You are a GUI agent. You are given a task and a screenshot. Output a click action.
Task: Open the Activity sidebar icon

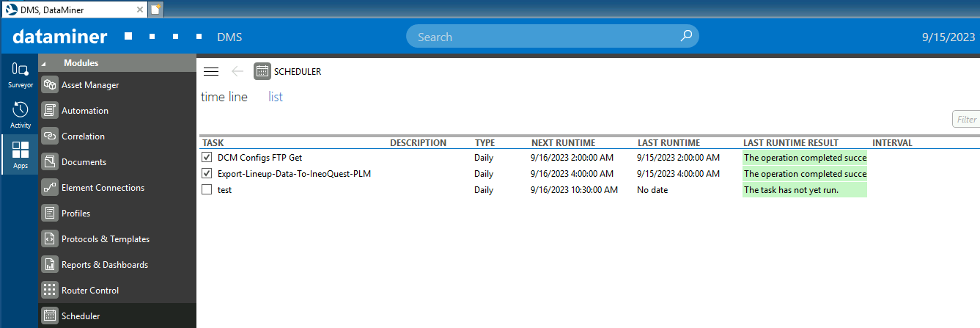20,114
